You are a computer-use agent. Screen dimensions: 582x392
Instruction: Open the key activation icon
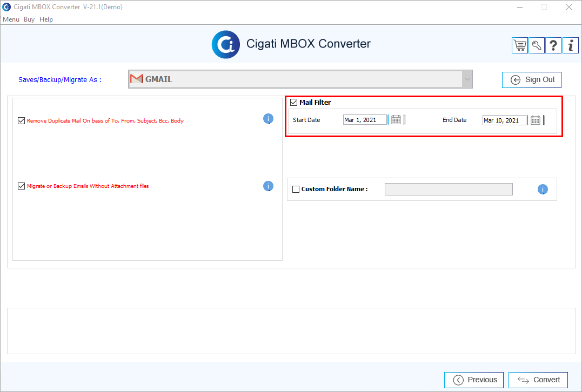[537, 45]
